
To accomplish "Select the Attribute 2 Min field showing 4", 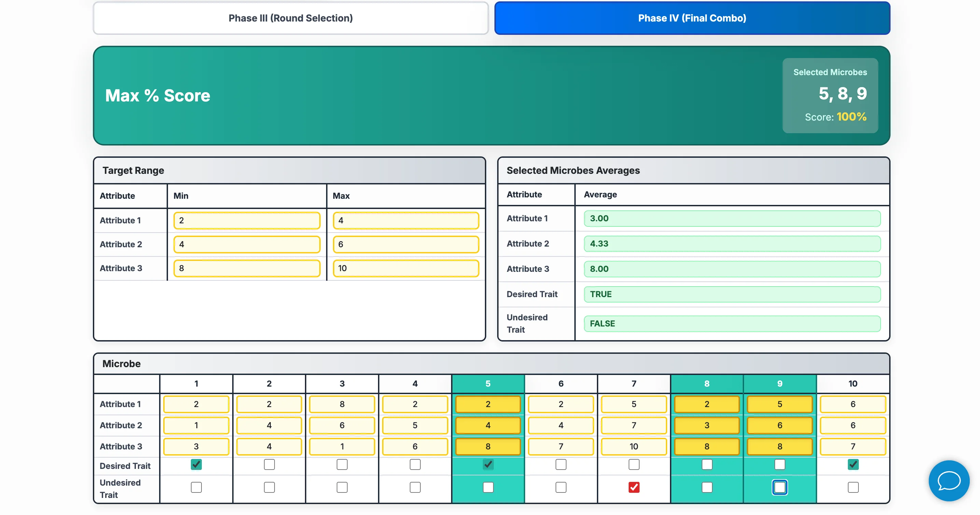I will pos(247,244).
